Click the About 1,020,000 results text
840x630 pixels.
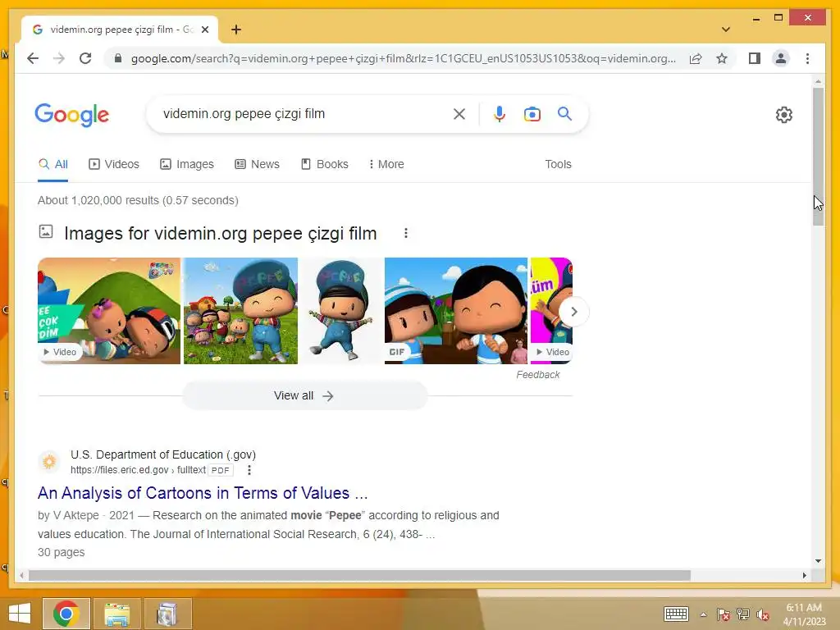pyautogui.click(x=138, y=200)
